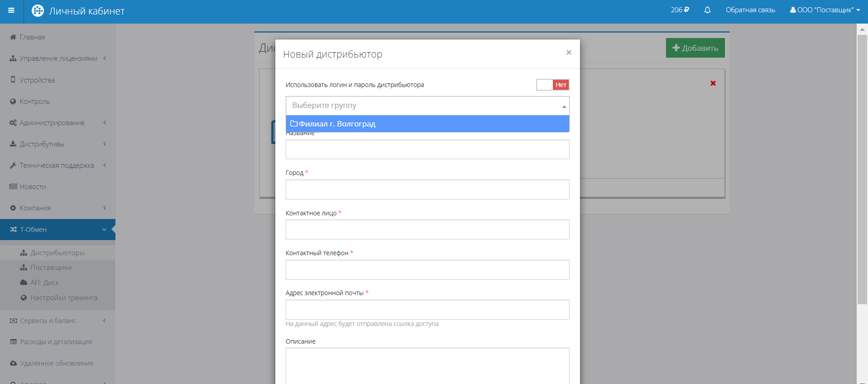Toggle use distributor login switch
868x384 pixels.
click(x=552, y=85)
